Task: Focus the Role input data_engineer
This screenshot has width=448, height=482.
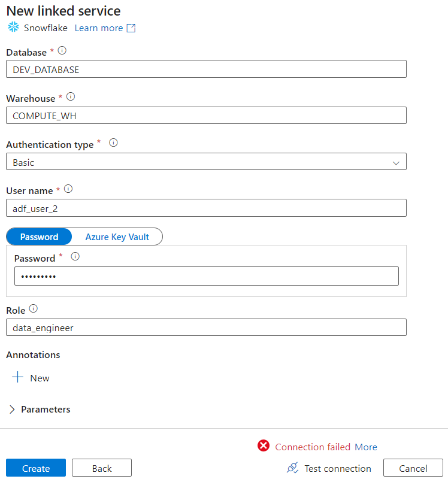Action: click(206, 328)
